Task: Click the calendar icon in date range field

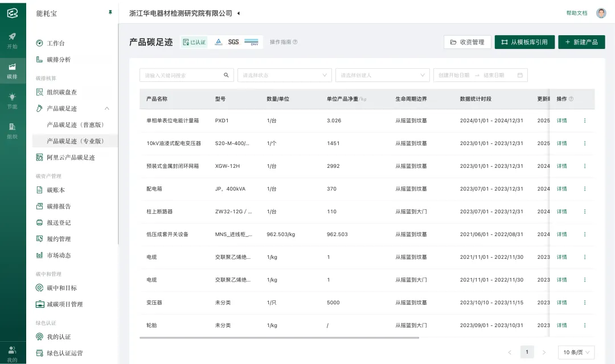Action: (x=520, y=75)
